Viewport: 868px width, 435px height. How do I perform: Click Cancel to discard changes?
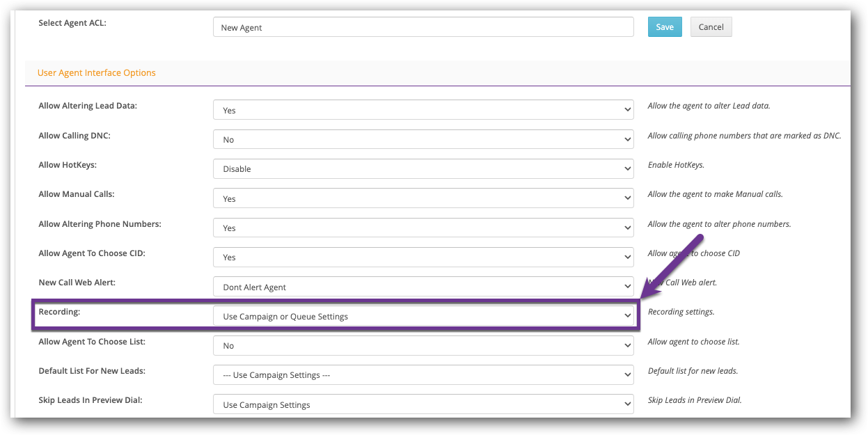(x=711, y=26)
